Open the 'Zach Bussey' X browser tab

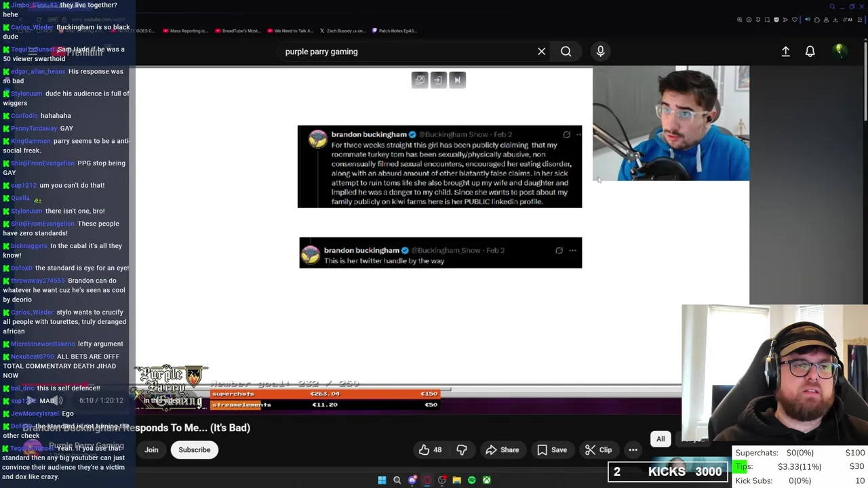pos(342,30)
